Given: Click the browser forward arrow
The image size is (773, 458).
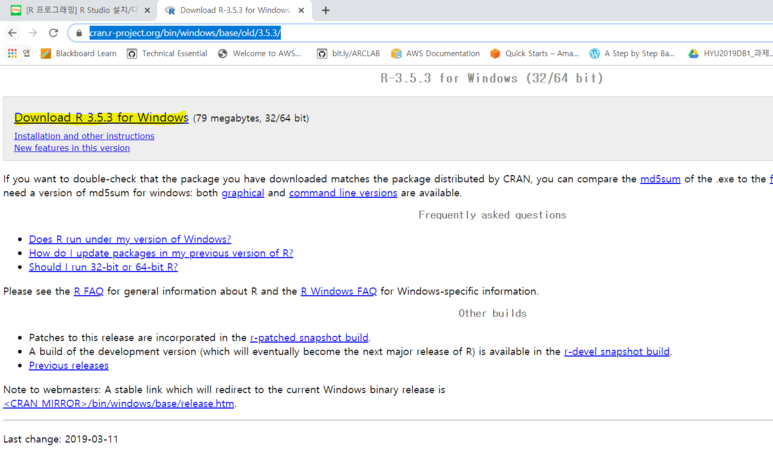Looking at the screenshot, I should (33, 33).
